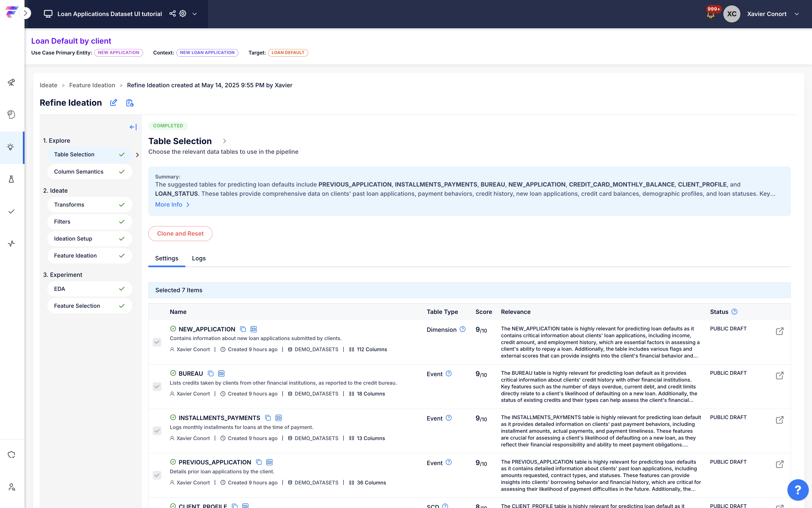The image size is (812, 508).
Task: Click the LOAN DEFAULT target tag
Action: [288, 52]
